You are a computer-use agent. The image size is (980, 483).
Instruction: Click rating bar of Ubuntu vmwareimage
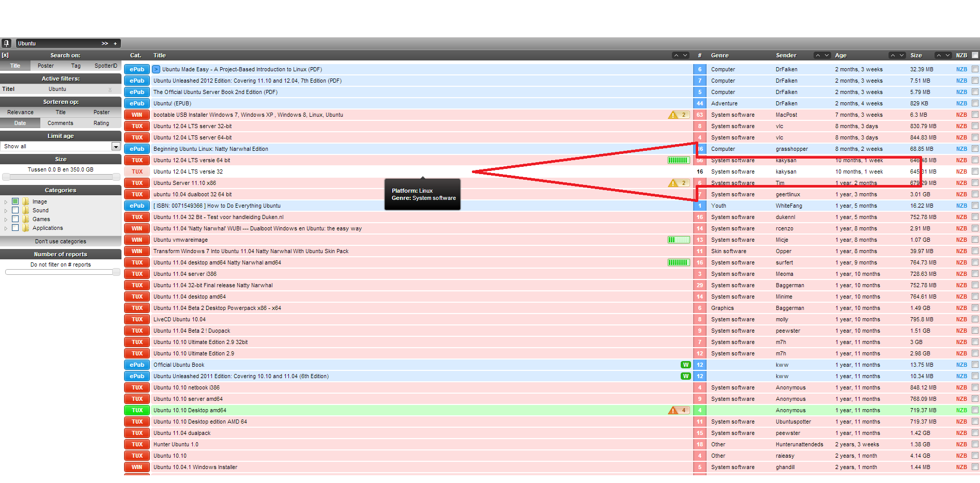[x=679, y=240]
